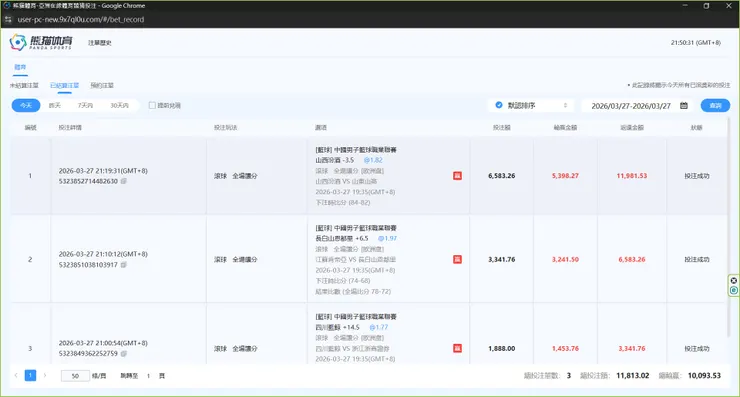Select the 昨天 date filter

click(x=55, y=105)
